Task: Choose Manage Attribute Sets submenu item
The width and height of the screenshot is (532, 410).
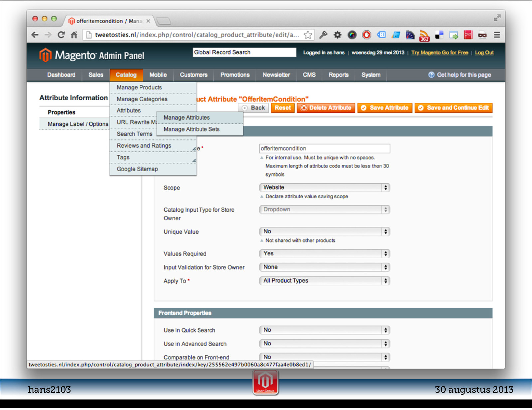Action: click(x=199, y=129)
